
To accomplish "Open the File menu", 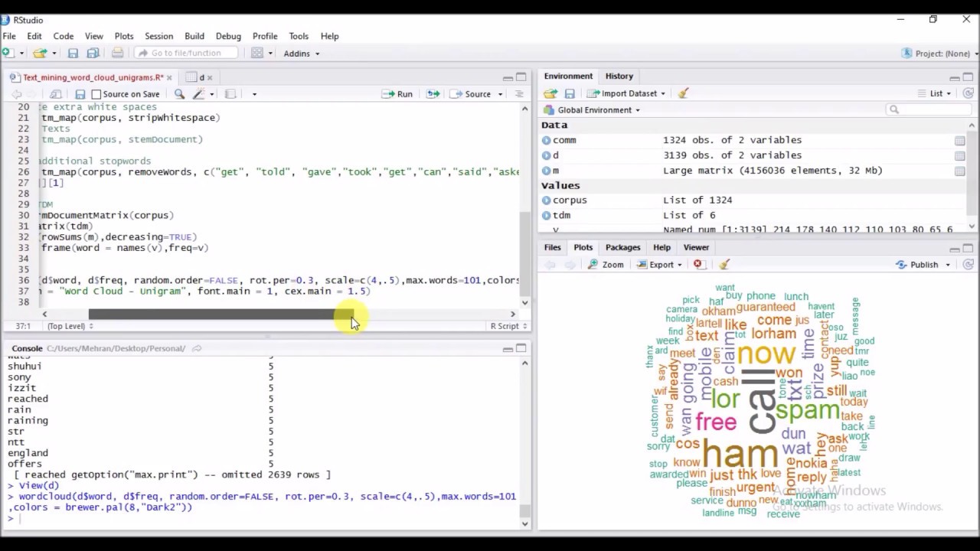I will (x=9, y=36).
